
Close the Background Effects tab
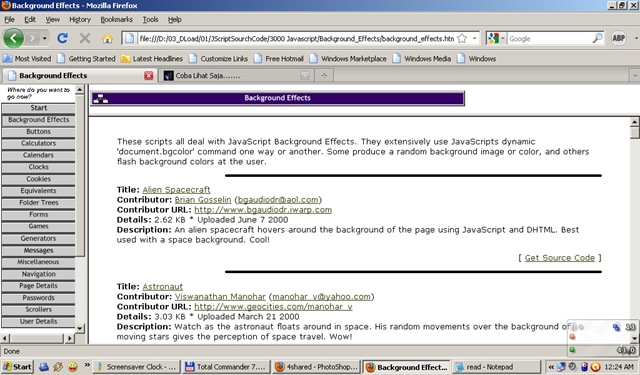(149, 75)
